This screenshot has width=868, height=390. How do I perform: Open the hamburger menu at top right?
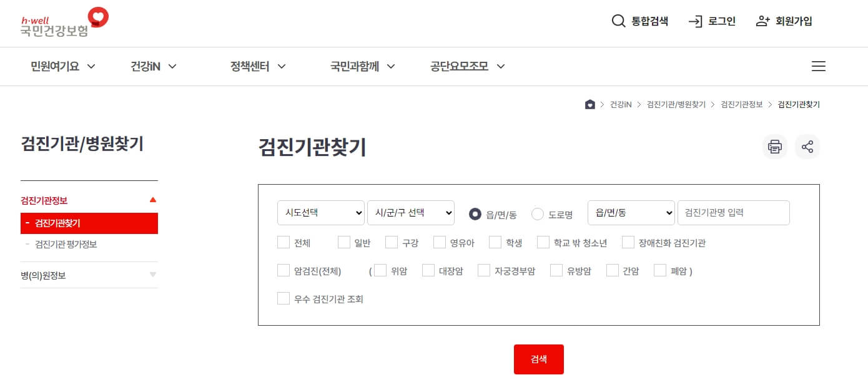coord(818,66)
